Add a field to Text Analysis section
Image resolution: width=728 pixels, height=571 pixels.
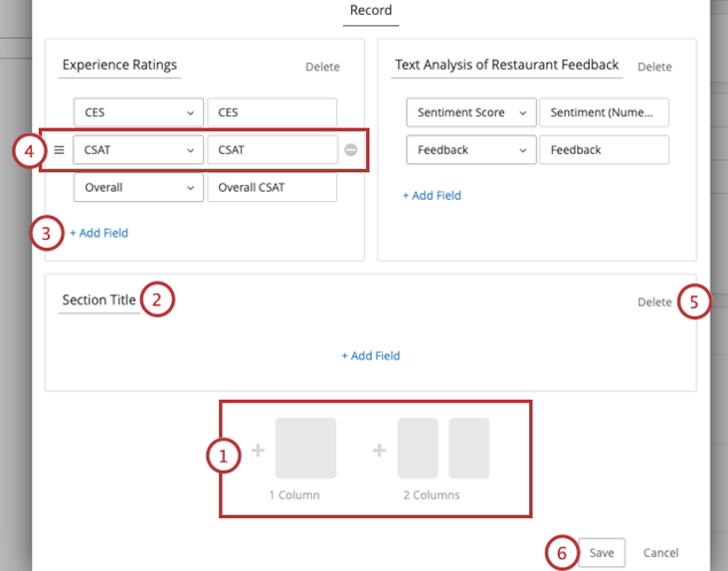432,196
